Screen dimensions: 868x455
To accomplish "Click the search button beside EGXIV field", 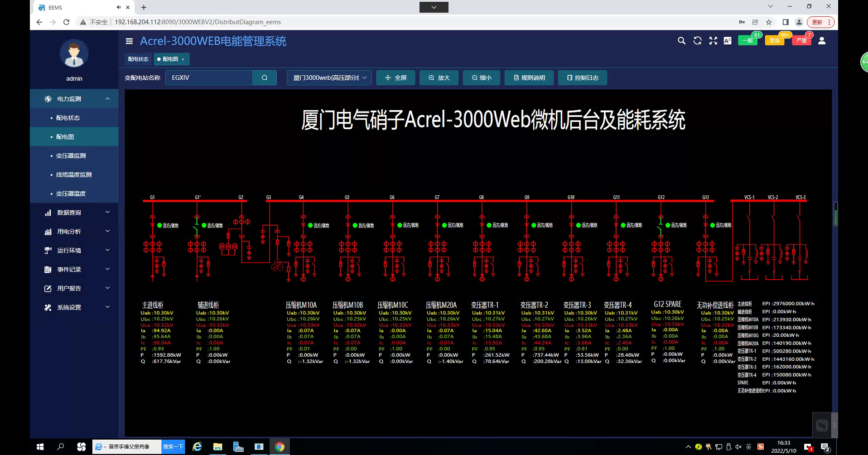I will coord(265,78).
